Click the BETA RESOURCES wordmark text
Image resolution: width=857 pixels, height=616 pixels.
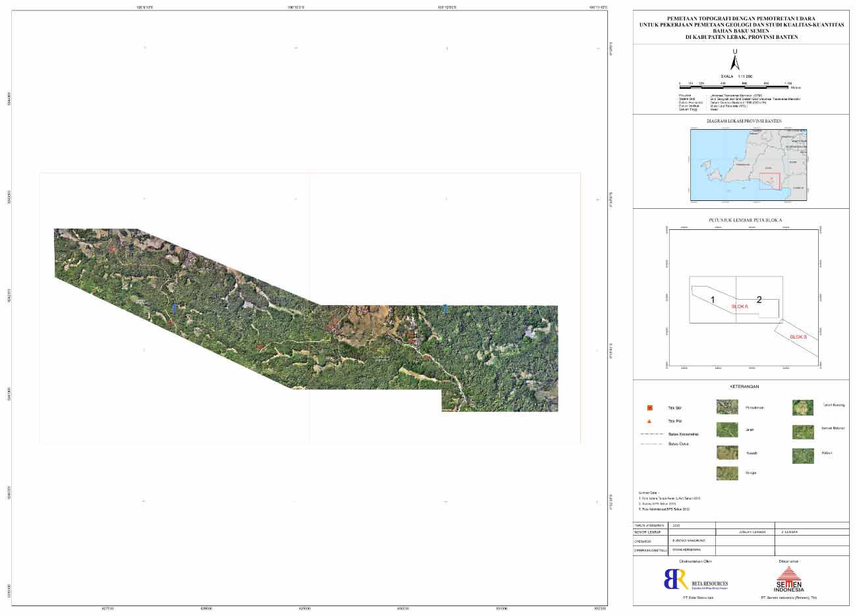(x=710, y=584)
